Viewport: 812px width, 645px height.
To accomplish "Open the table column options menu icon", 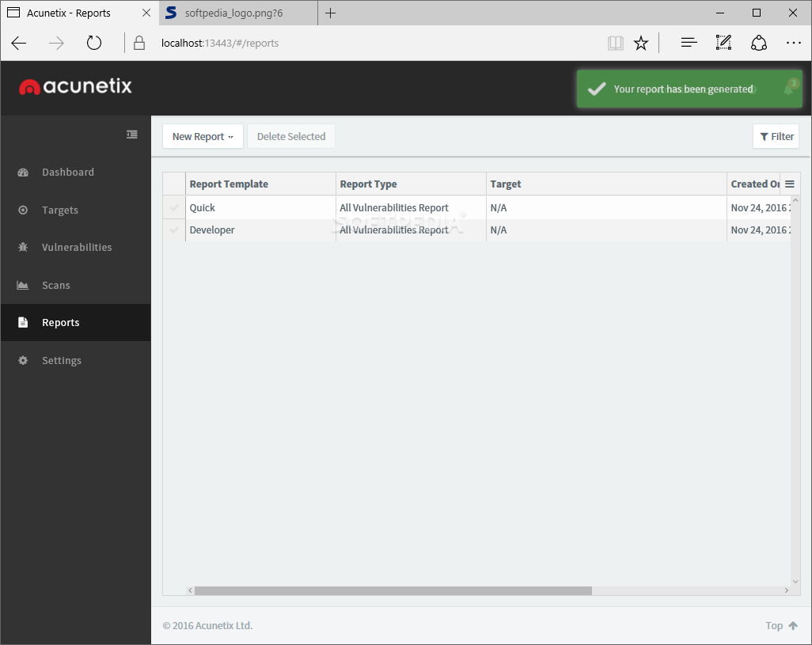I will (x=790, y=184).
